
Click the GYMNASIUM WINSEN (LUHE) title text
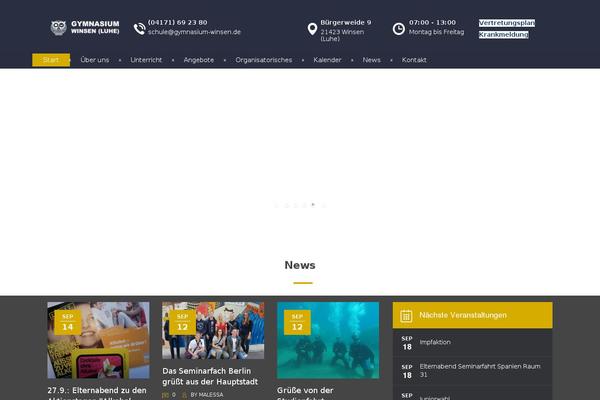pos(95,27)
